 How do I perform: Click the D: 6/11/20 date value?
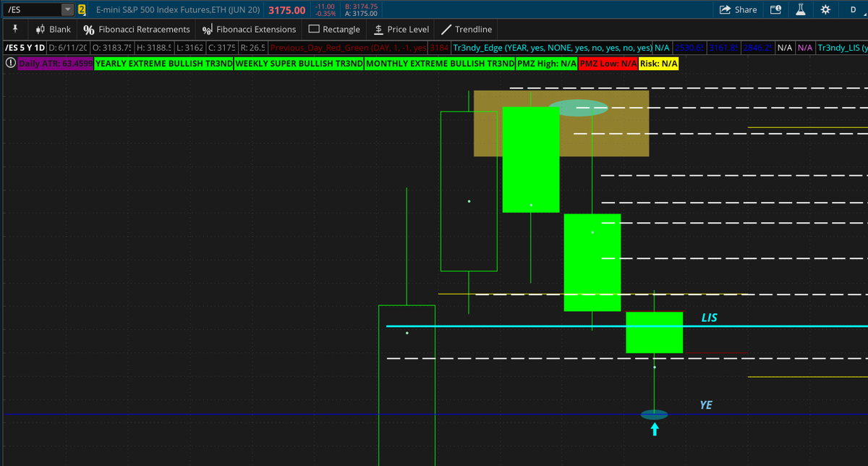click(x=69, y=48)
